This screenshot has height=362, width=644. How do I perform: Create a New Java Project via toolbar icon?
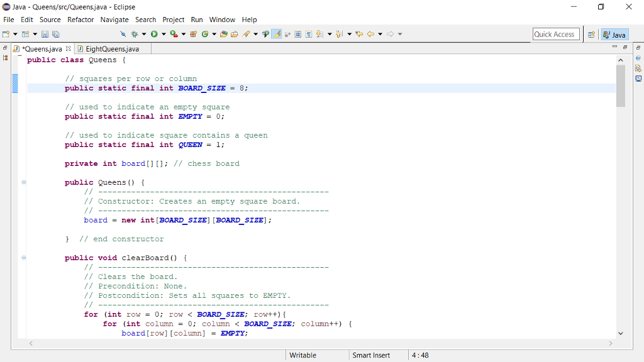[x=25, y=34]
